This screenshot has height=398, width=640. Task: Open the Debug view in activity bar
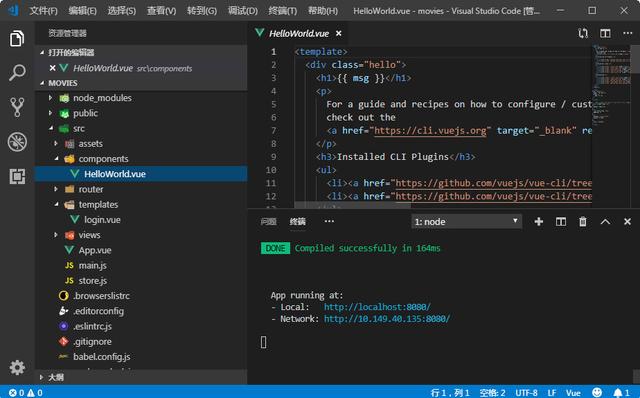[17, 142]
